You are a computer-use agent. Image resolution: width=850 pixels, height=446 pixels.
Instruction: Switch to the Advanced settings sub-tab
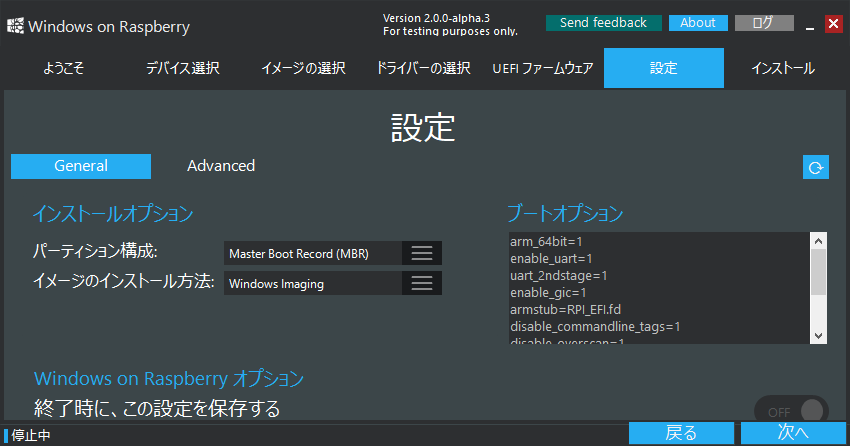tap(221, 166)
